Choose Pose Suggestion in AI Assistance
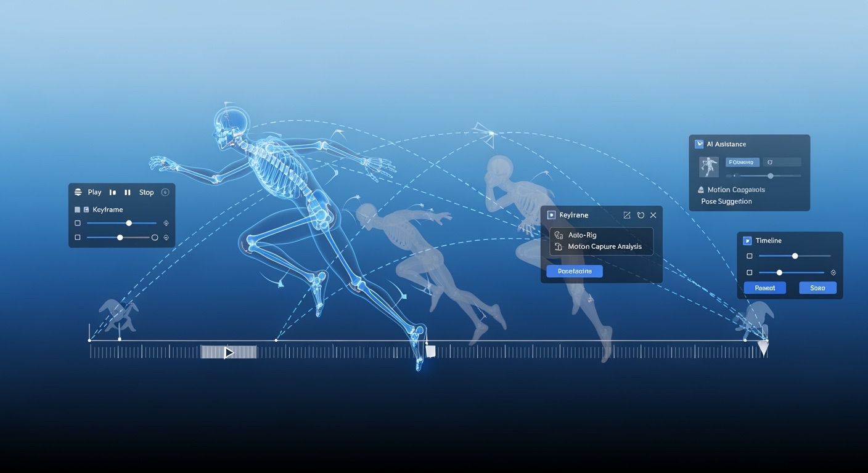868x473 pixels. point(726,201)
